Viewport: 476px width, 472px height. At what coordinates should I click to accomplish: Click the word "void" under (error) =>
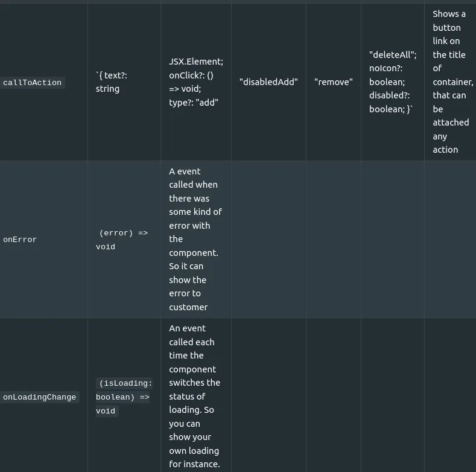pyautogui.click(x=106, y=247)
